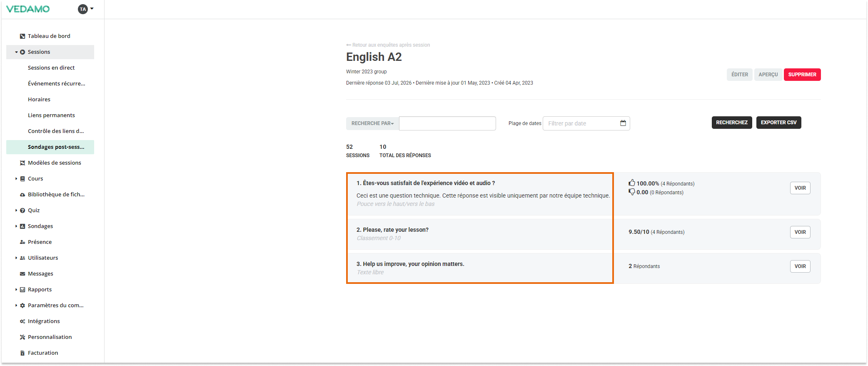This screenshot has width=868, height=366.
Task: Open Modèles de sessions
Action: click(x=55, y=163)
